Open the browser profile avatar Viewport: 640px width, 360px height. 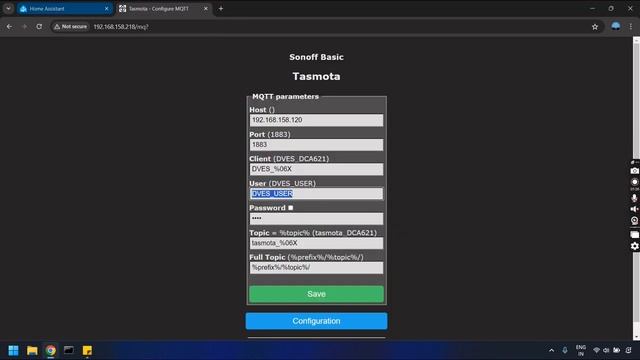tap(616, 27)
